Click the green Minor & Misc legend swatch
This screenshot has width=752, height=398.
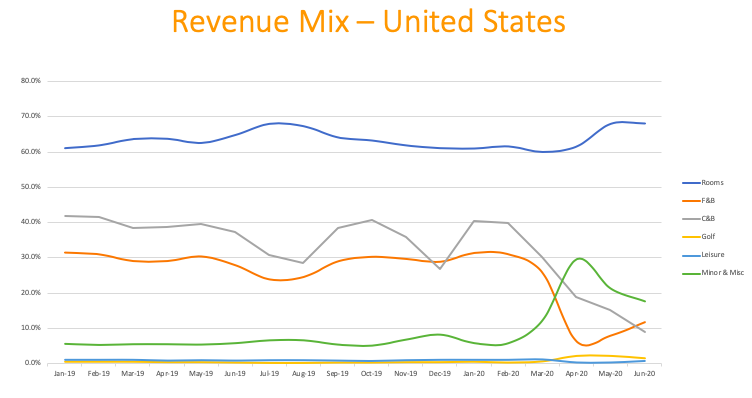691,273
